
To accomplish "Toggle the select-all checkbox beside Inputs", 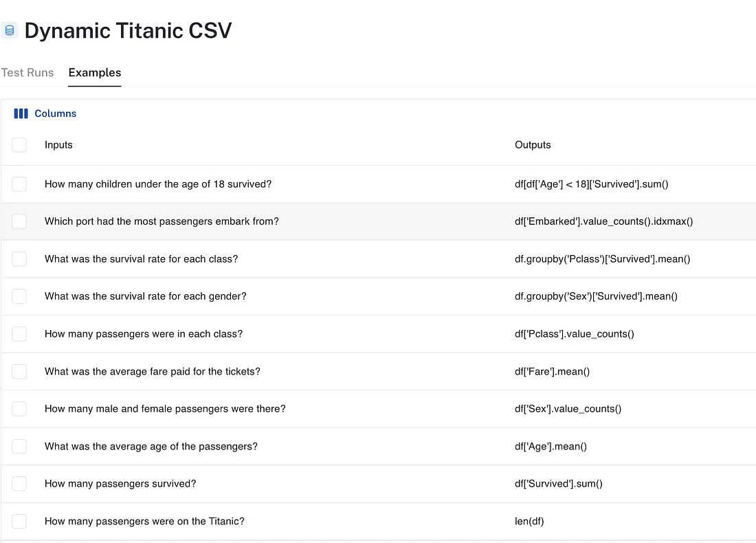I will click(x=19, y=144).
